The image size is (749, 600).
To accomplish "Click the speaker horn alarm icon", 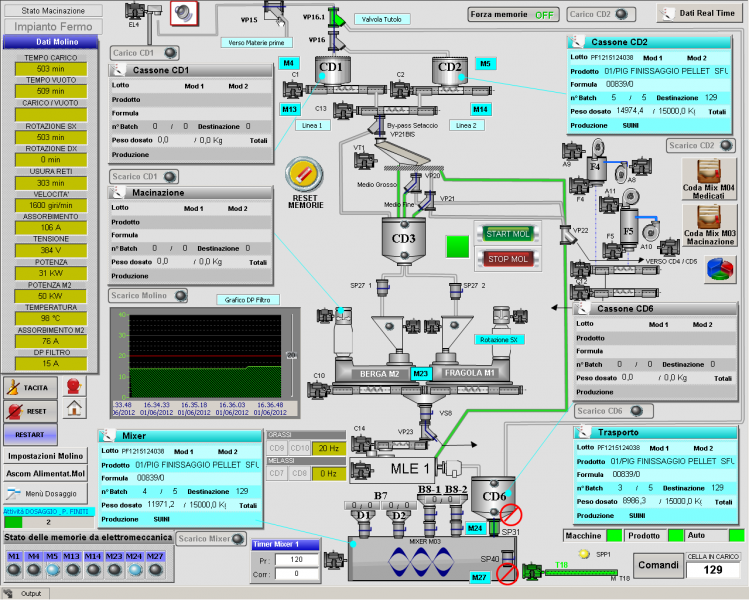I will point(184,13).
